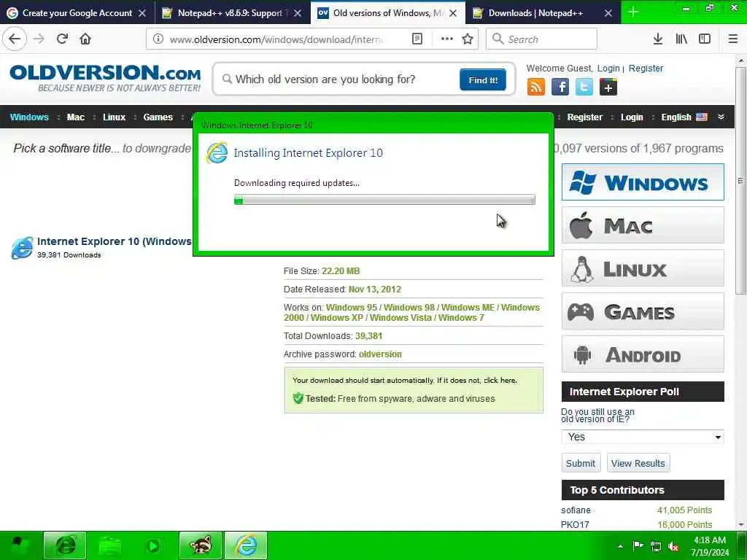Expand the nav bar double chevron
Screen dimensions: 747x560
pos(721,117)
